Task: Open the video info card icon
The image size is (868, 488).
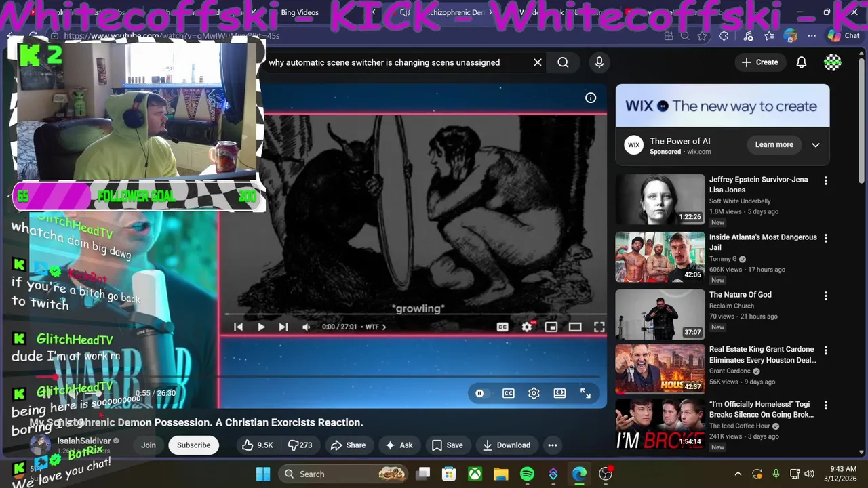Action: click(591, 98)
